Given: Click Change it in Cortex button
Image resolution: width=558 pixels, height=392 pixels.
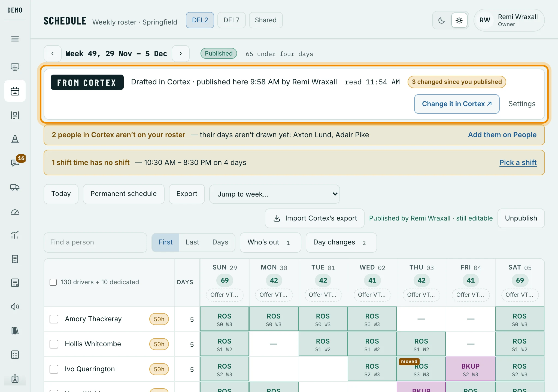Looking at the screenshot, I should 457,104.
